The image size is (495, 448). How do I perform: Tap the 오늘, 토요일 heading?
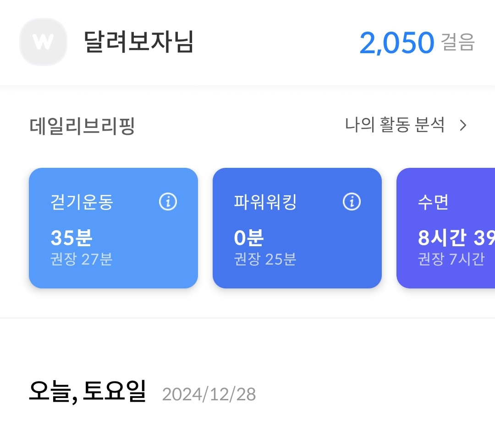coord(87,393)
